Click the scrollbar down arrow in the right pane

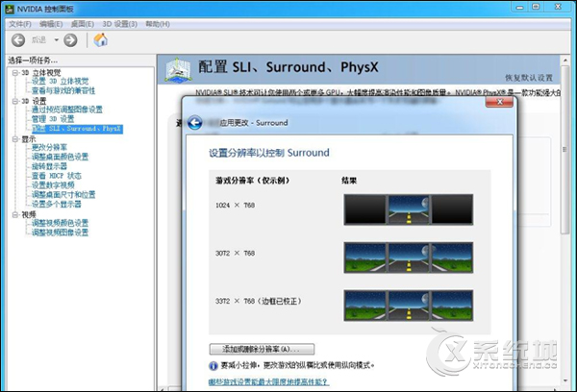point(564,381)
